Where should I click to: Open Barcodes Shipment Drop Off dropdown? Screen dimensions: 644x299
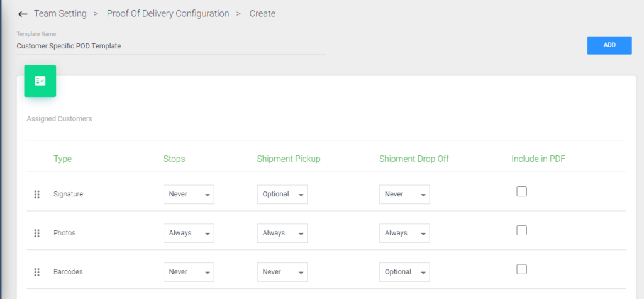(404, 273)
